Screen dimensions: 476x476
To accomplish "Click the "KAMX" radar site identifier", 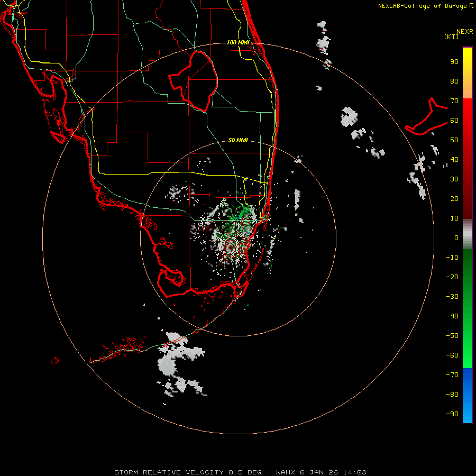I will (x=286, y=472).
